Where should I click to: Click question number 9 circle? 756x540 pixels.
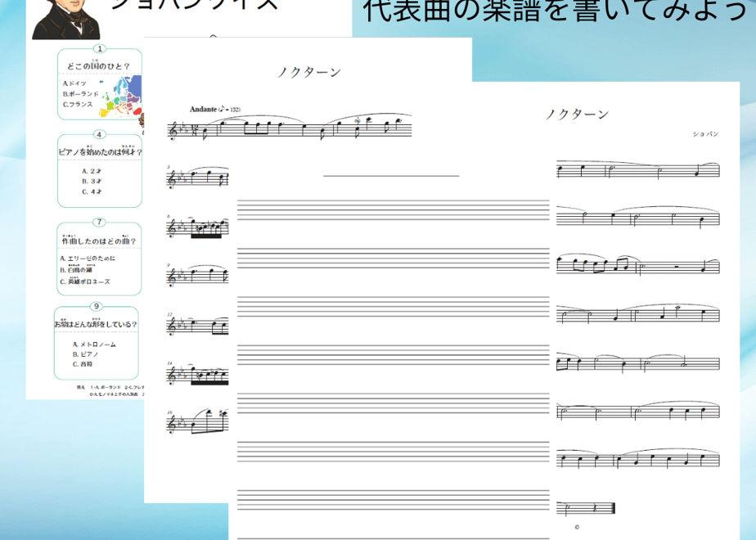pyautogui.click(x=97, y=307)
